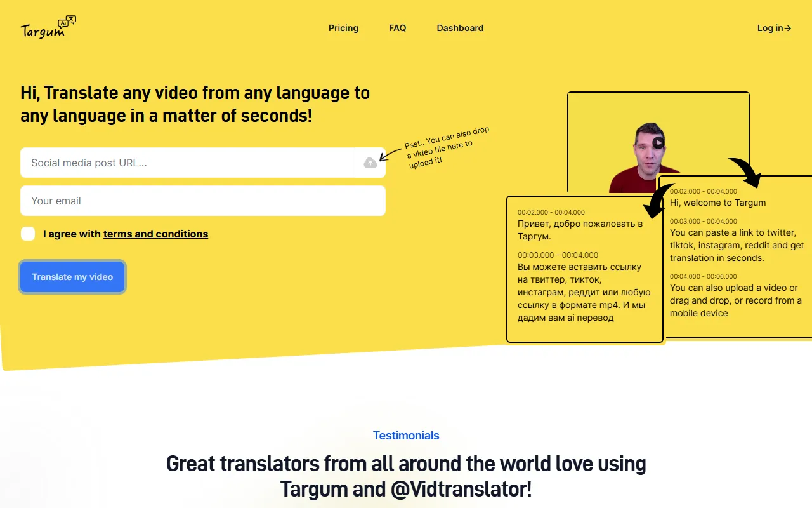Agree to the terms and conditions checkbox
Image resolution: width=812 pixels, height=508 pixels.
[x=28, y=234]
